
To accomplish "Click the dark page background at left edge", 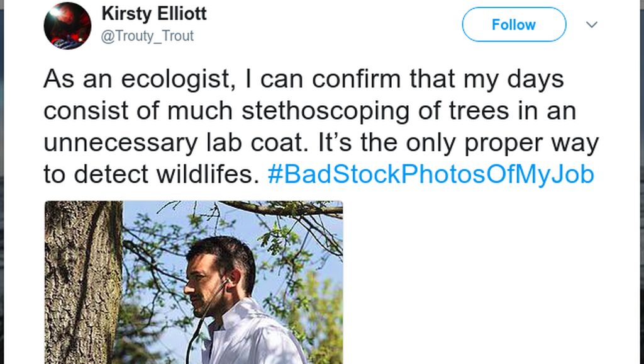I will click(x=1, y=189).
